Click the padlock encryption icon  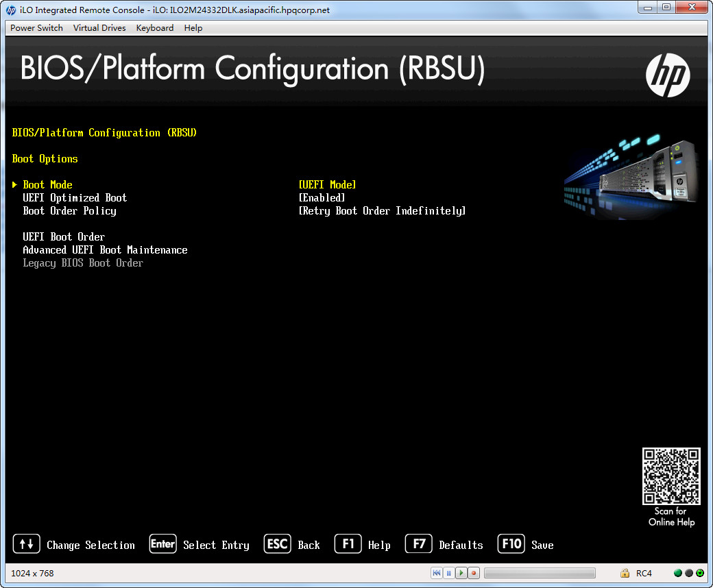click(x=625, y=573)
